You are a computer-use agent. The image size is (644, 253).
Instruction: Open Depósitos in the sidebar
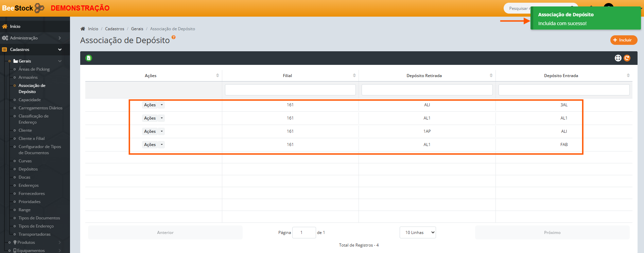[28, 169]
